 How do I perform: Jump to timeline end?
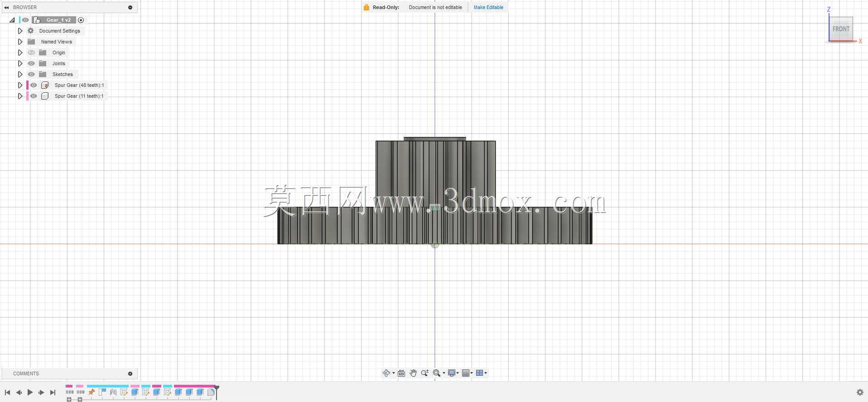53,392
